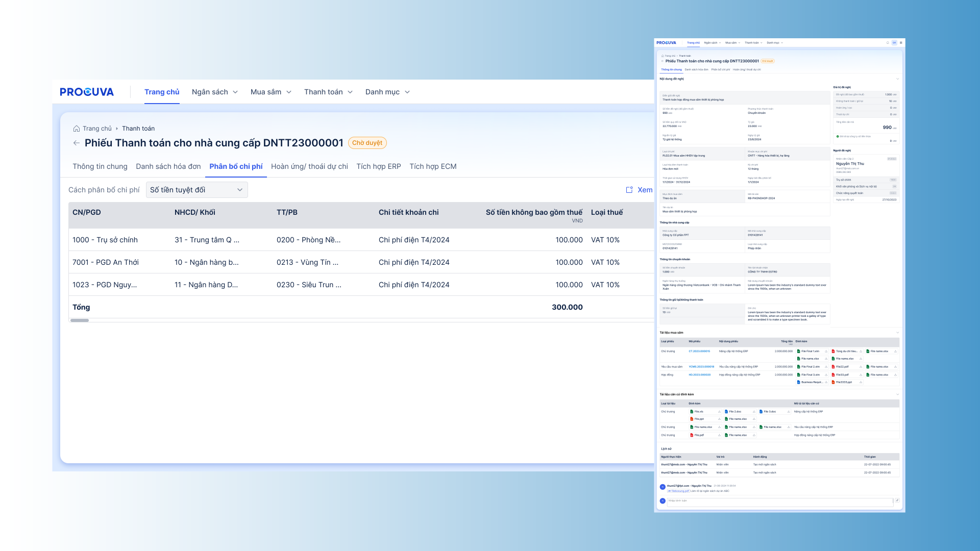The width and height of the screenshot is (980, 551).
Task: Download File 3.doc attachment
Action: pos(789,412)
